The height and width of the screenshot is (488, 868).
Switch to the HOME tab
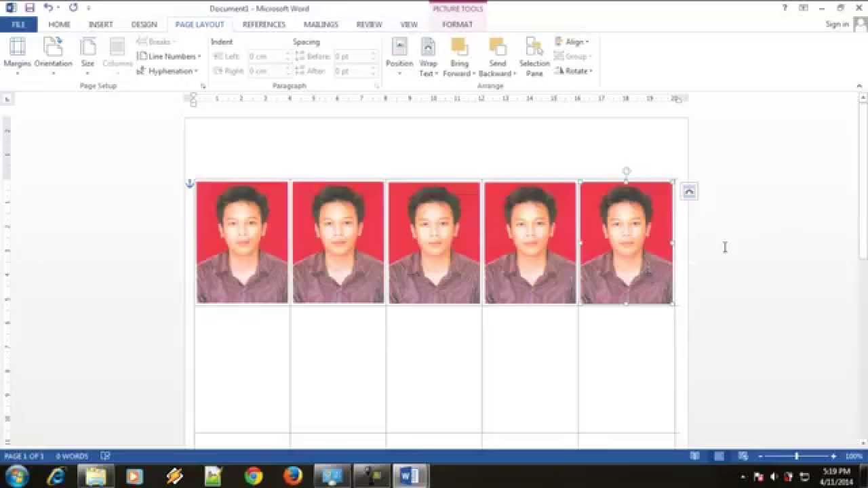click(59, 24)
